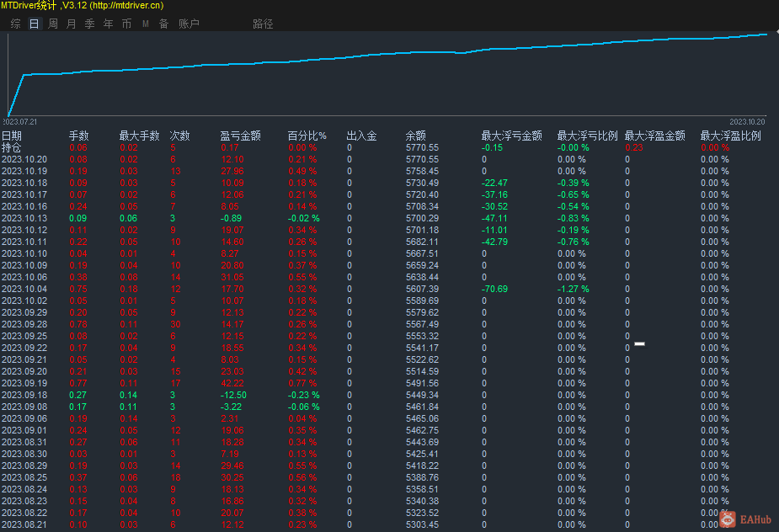This screenshot has height=532, width=779.
Task: Click the 路径 path button
Action: pos(263,24)
